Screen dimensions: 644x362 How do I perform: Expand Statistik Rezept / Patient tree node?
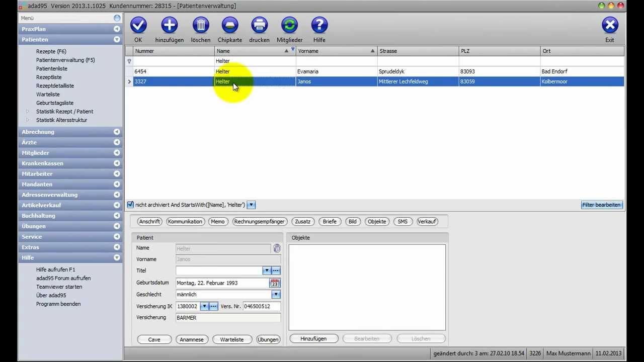click(x=28, y=112)
